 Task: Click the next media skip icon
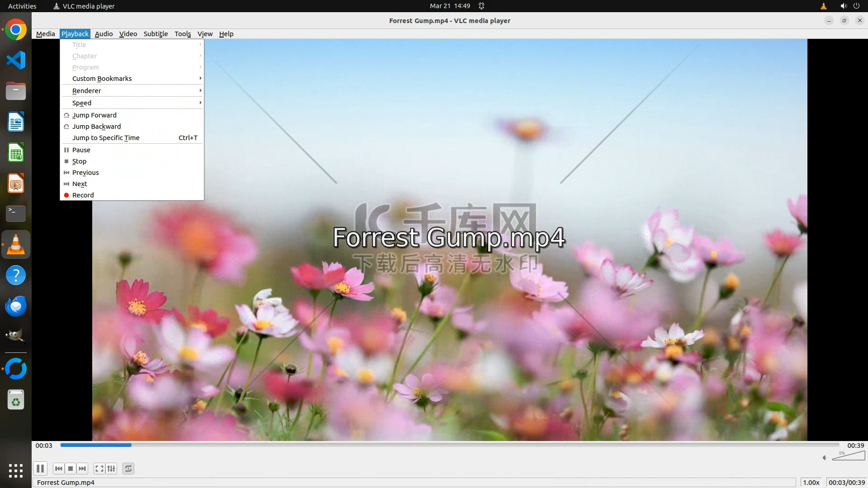pyautogui.click(x=82, y=469)
